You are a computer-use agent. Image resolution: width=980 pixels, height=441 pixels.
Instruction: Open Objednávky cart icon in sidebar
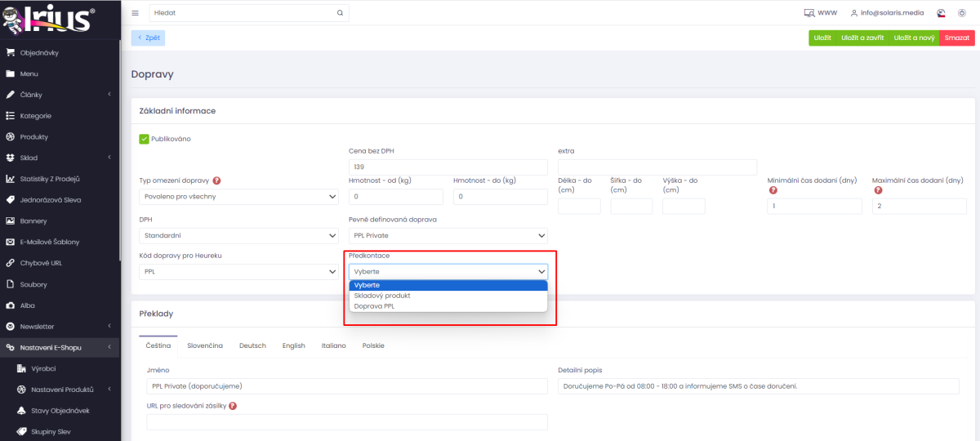click(x=11, y=53)
